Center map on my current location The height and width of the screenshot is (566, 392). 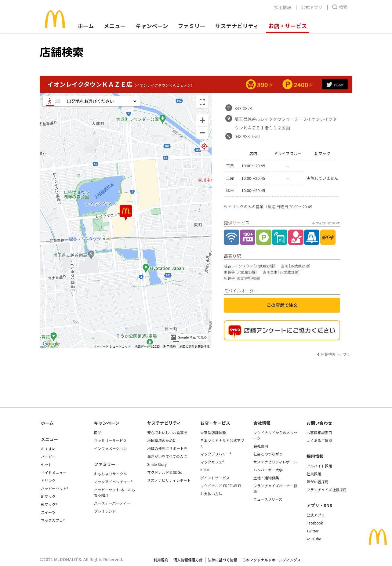tap(204, 146)
